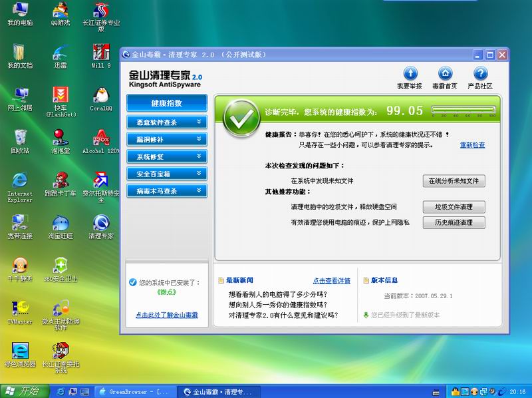532x398 pixels.
Task: Expand the 病毒木马查杀 section
Action: click(x=167, y=191)
